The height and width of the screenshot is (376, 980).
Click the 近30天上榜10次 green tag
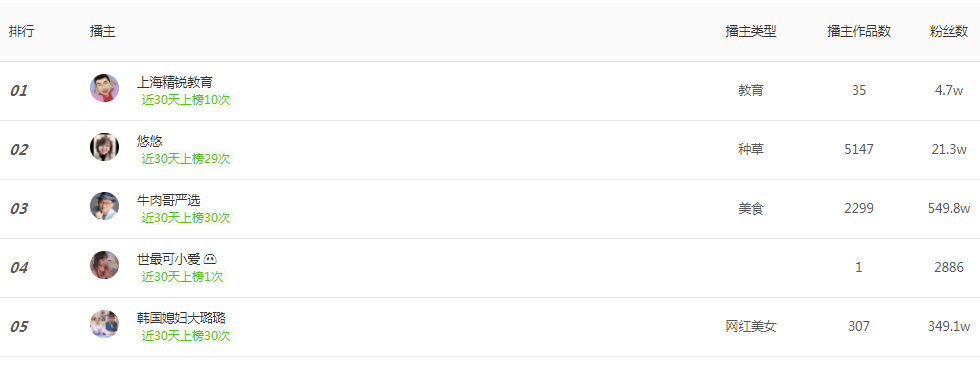[186, 100]
